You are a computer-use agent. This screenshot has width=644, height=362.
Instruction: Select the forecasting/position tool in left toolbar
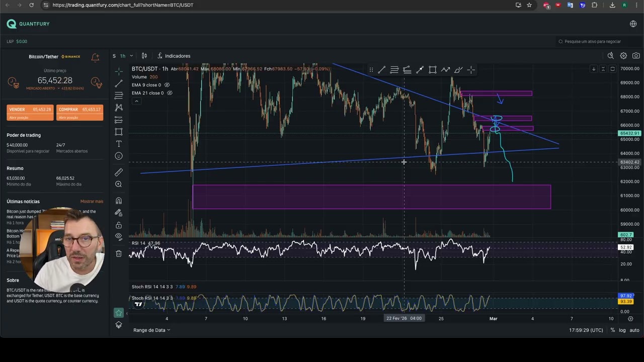[x=119, y=120]
